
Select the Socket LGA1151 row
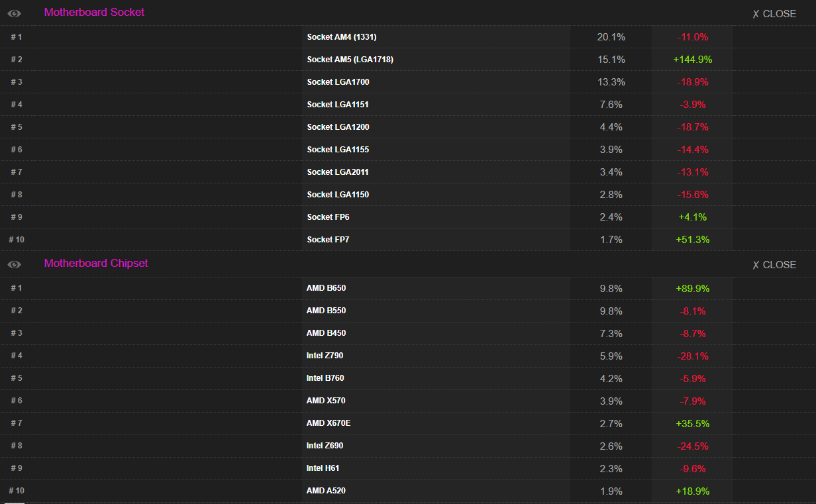coord(338,104)
